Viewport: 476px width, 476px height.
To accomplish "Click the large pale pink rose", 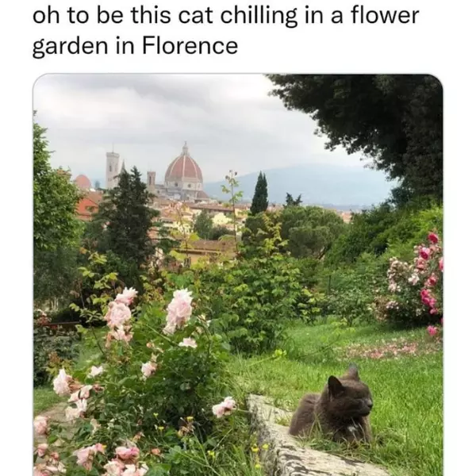I will (x=179, y=308).
